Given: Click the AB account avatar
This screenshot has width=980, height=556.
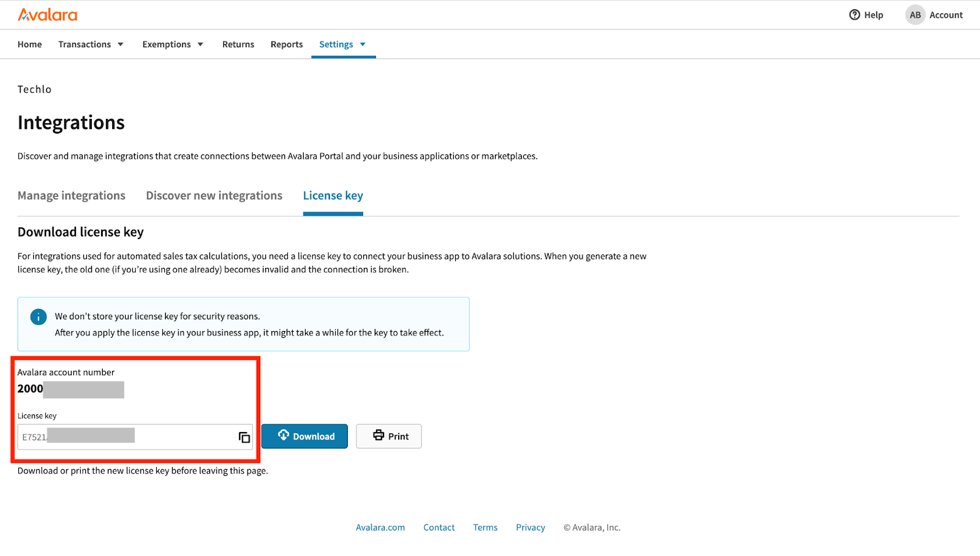Looking at the screenshot, I should [915, 15].
